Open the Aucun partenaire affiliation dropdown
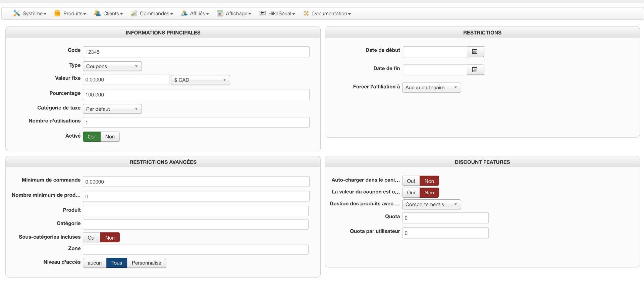 pos(431,88)
